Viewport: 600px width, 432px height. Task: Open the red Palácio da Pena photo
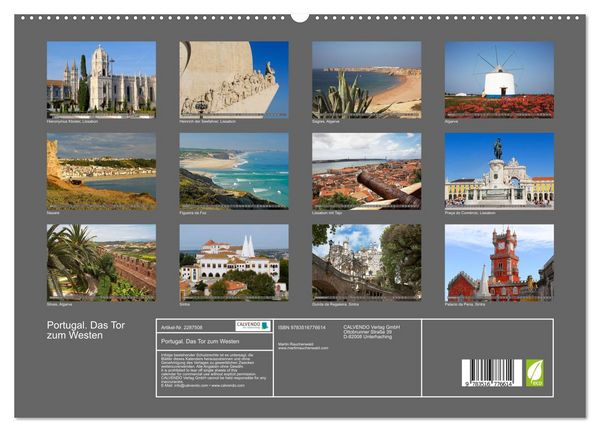499,262
